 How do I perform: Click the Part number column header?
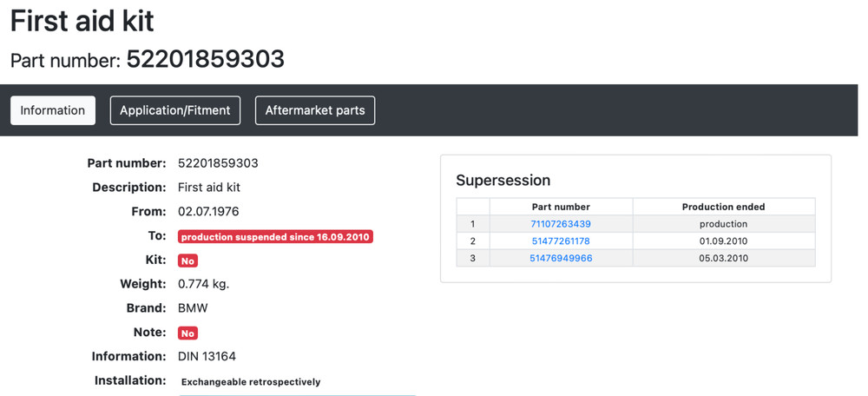click(561, 207)
